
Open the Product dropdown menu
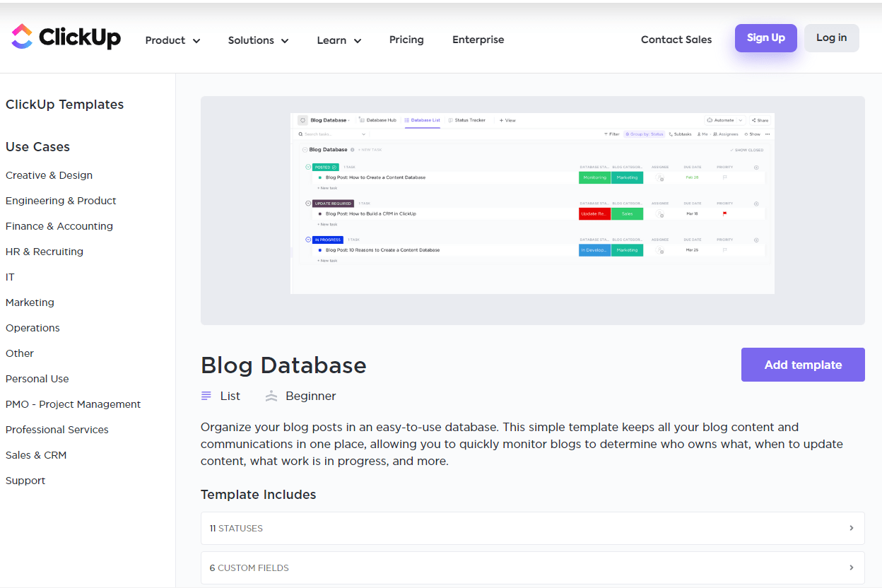click(172, 40)
